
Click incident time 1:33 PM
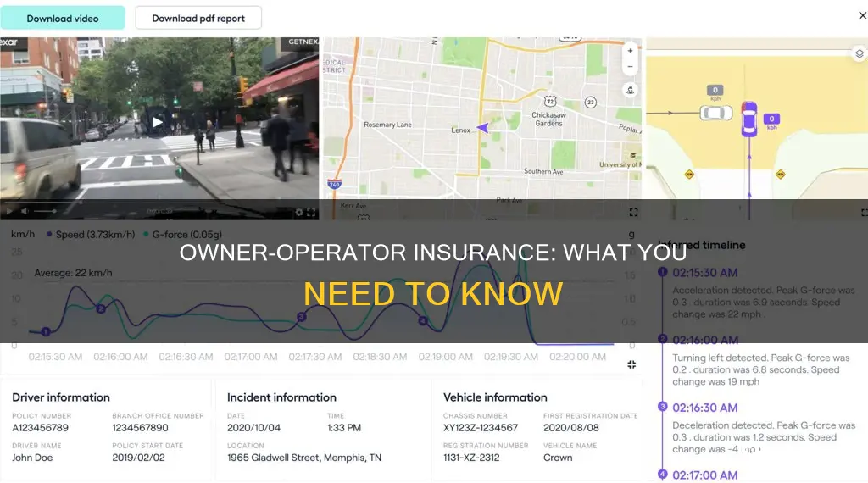(344, 428)
